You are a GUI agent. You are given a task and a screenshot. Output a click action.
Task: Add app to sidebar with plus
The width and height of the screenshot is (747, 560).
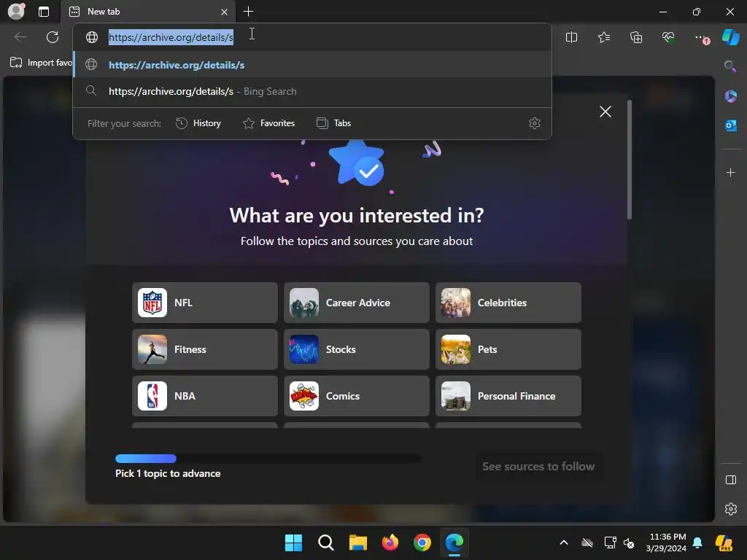[730, 172]
